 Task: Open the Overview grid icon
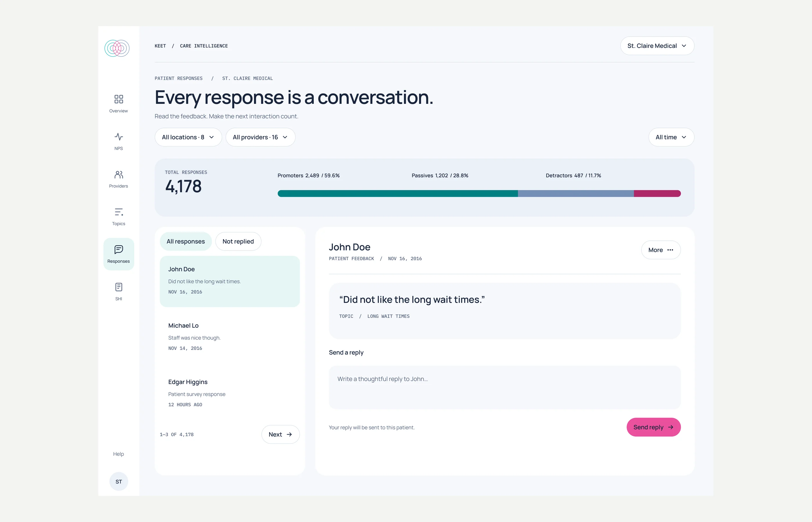pos(119,99)
